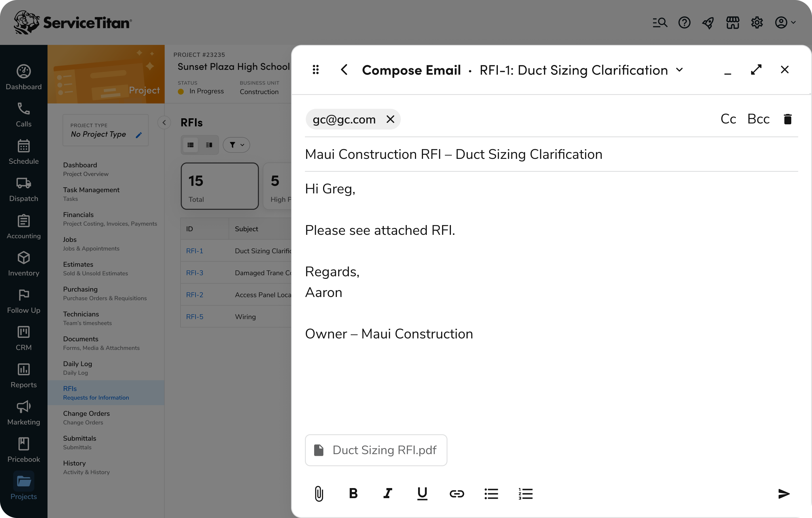Switch RFIs to split panel view
This screenshot has width=812, height=518.
209,145
